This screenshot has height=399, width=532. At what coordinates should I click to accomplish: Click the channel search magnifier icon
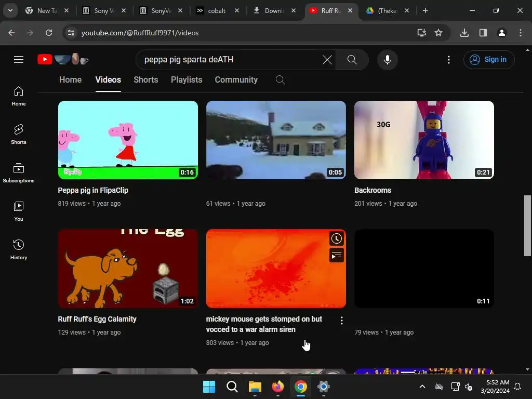point(280,79)
